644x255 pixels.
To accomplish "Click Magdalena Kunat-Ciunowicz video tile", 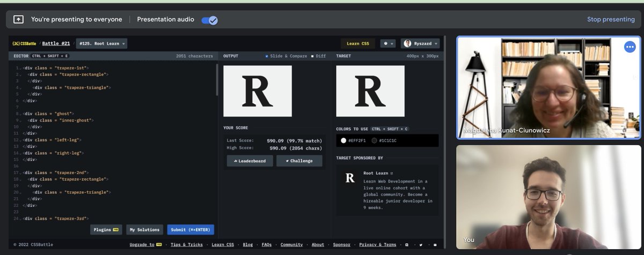I will pyautogui.click(x=548, y=87).
